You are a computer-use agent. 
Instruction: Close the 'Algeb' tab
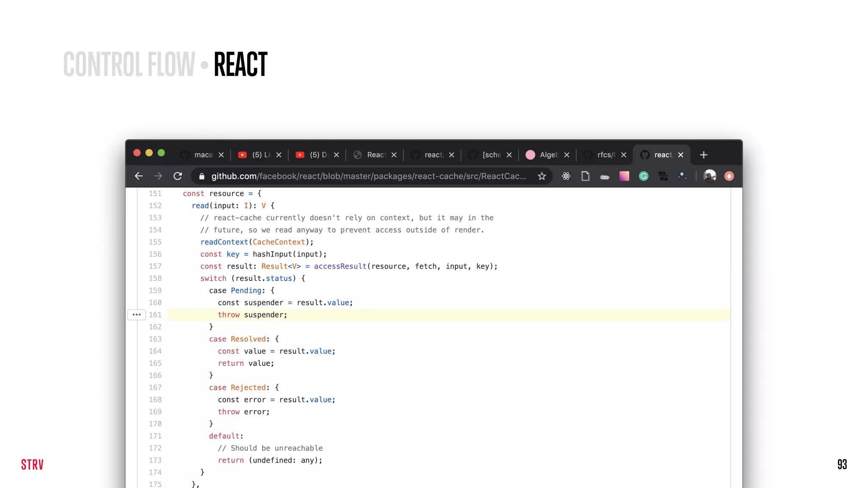[567, 155]
